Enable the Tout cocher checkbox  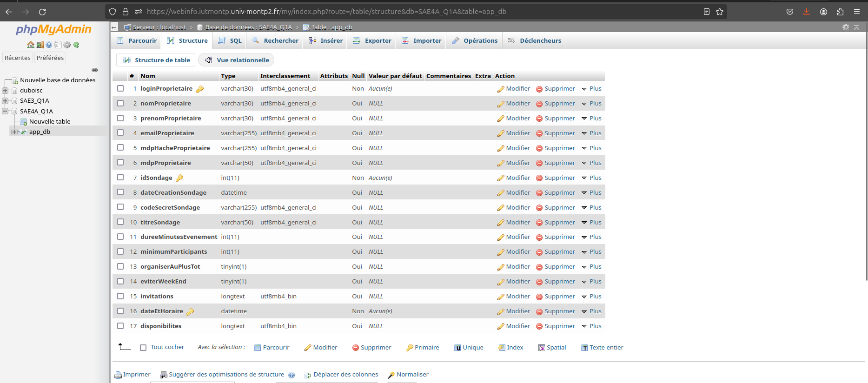click(x=143, y=348)
